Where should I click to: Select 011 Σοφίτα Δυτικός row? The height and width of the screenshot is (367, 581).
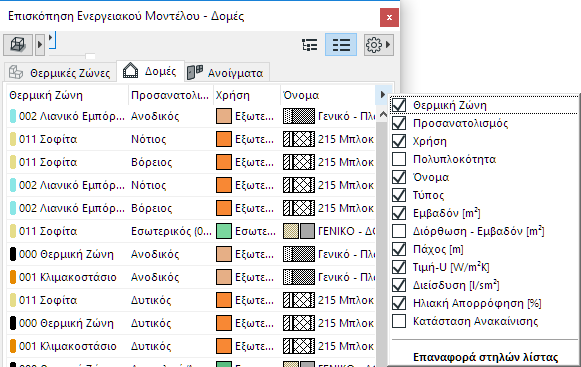click(x=191, y=300)
